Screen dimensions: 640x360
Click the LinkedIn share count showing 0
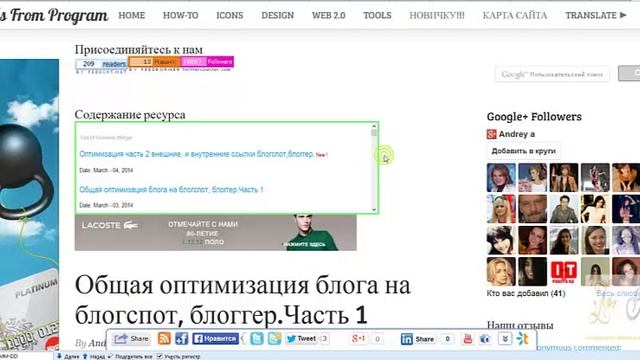click(447, 339)
